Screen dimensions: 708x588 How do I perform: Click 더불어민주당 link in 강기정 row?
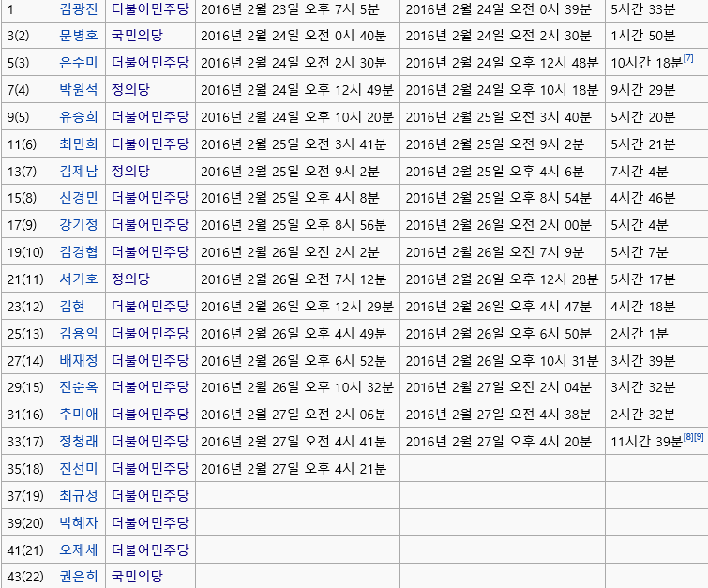[150, 224]
